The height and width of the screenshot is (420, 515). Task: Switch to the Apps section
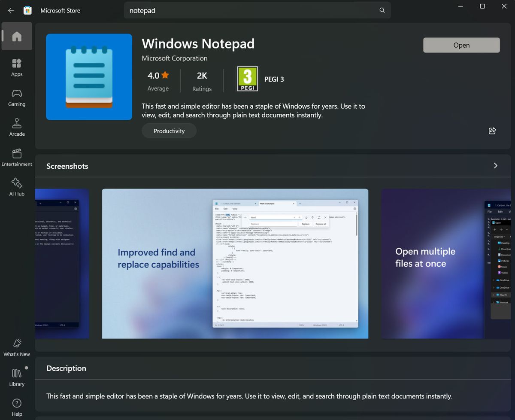(17, 67)
